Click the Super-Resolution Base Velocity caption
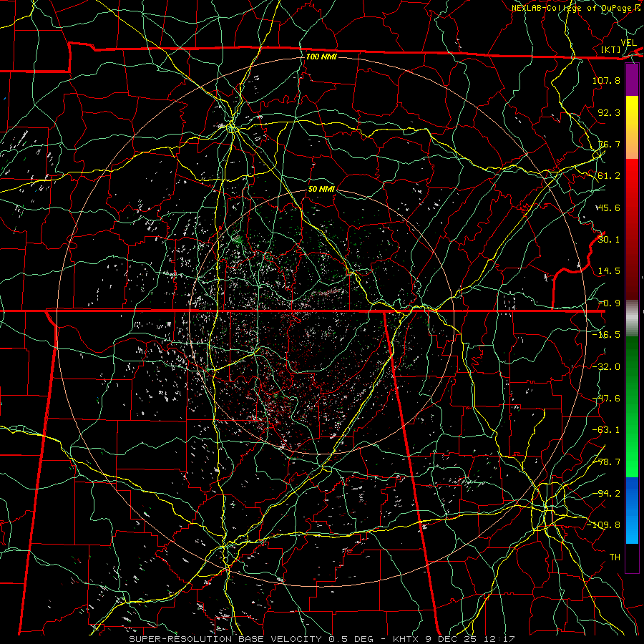Screen dimensions: 644x644 [322, 639]
